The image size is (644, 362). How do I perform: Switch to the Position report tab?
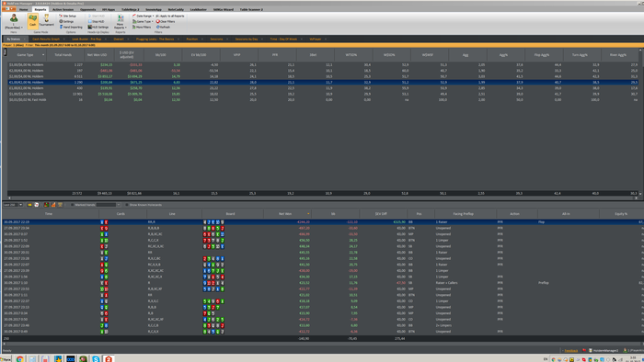[x=191, y=39]
